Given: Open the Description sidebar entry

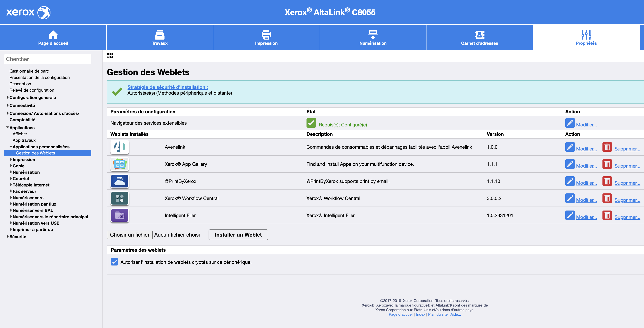Looking at the screenshot, I should pyautogui.click(x=20, y=84).
